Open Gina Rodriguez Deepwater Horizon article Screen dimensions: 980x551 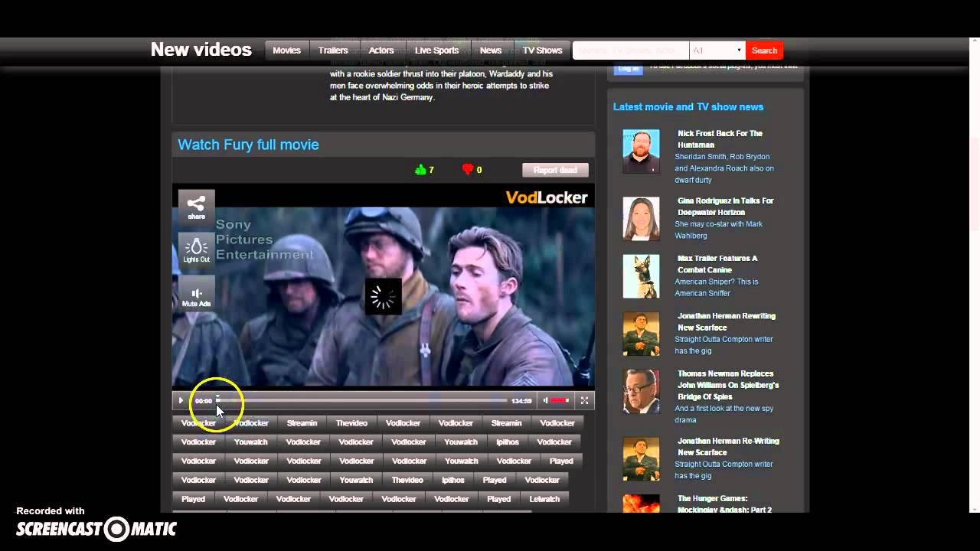[725, 207]
